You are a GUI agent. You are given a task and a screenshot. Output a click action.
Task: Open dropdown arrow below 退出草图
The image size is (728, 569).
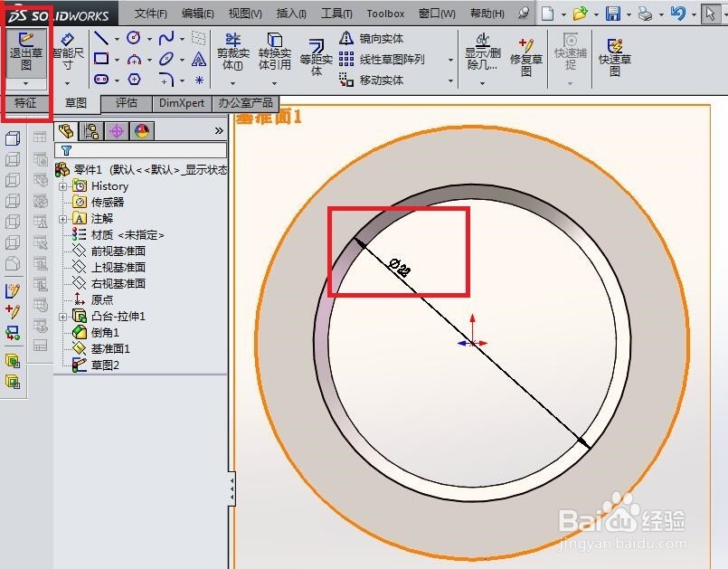26,83
